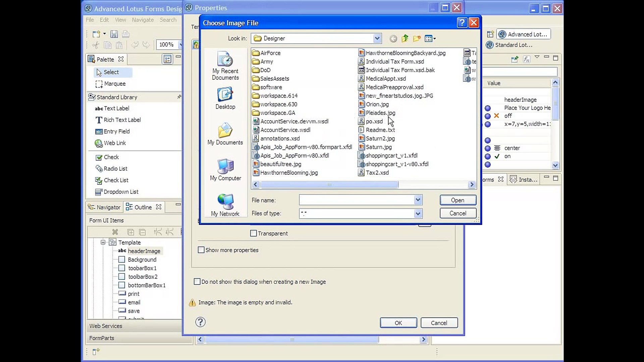644x362 pixels.
Task: Open the View Menu dropdown
Action: (430, 39)
